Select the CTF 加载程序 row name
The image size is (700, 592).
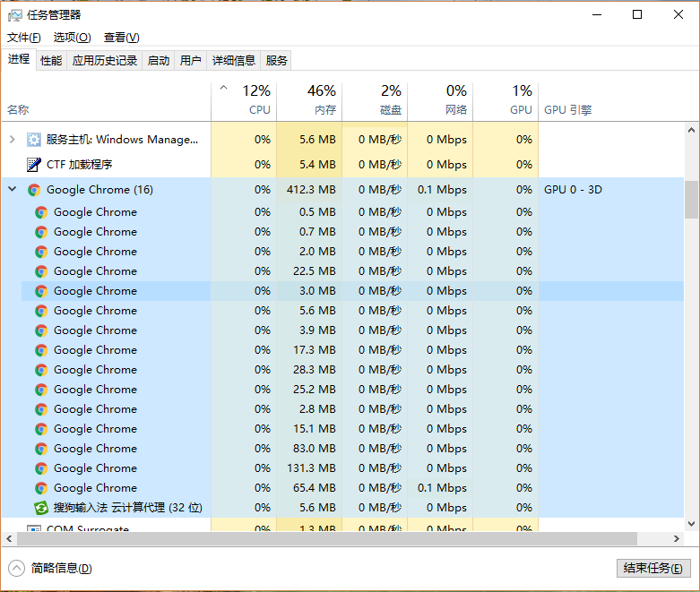tap(80, 165)
